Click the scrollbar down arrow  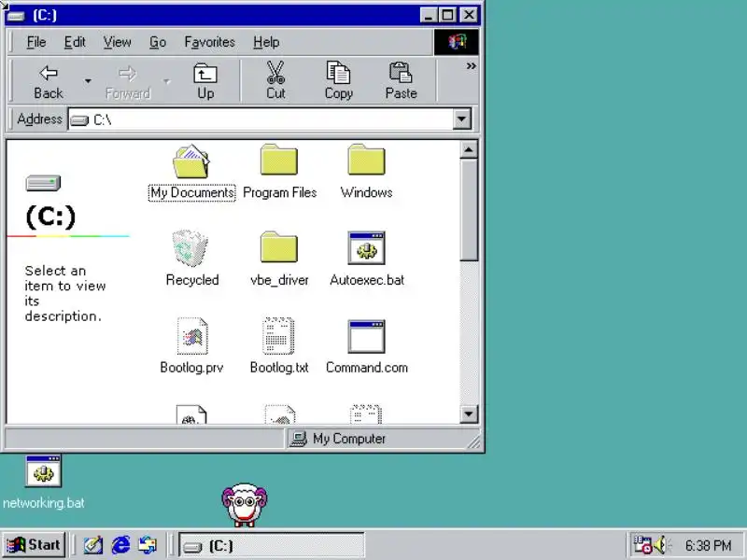469,413
